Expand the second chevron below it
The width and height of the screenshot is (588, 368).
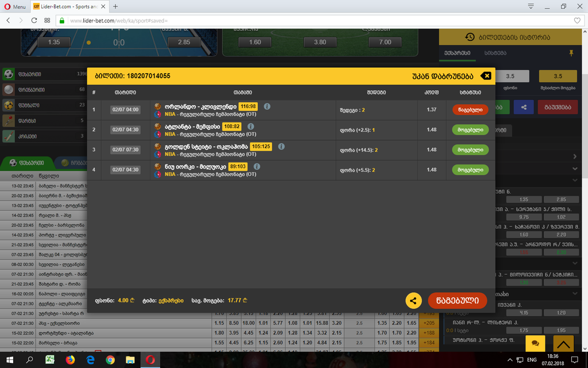[x=575, y=169]
